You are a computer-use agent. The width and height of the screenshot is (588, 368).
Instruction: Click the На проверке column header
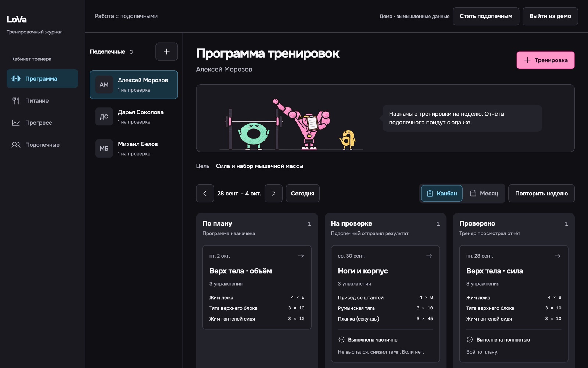coord(351,223)
